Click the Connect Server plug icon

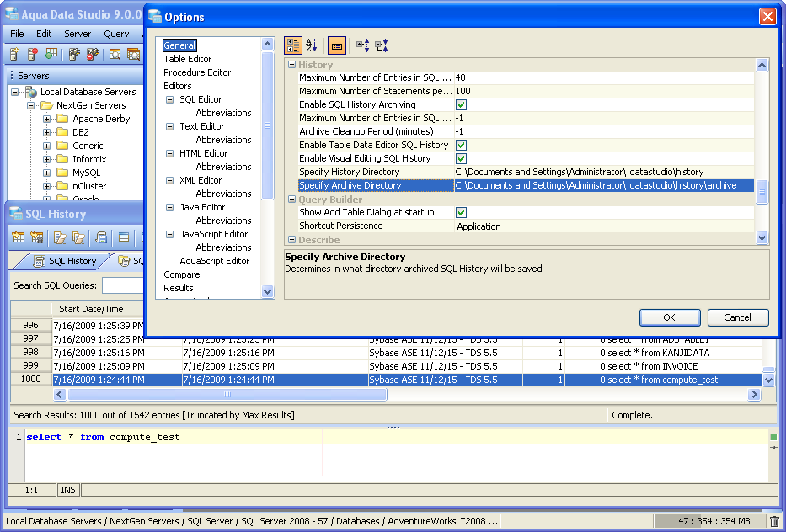[74, 54]
